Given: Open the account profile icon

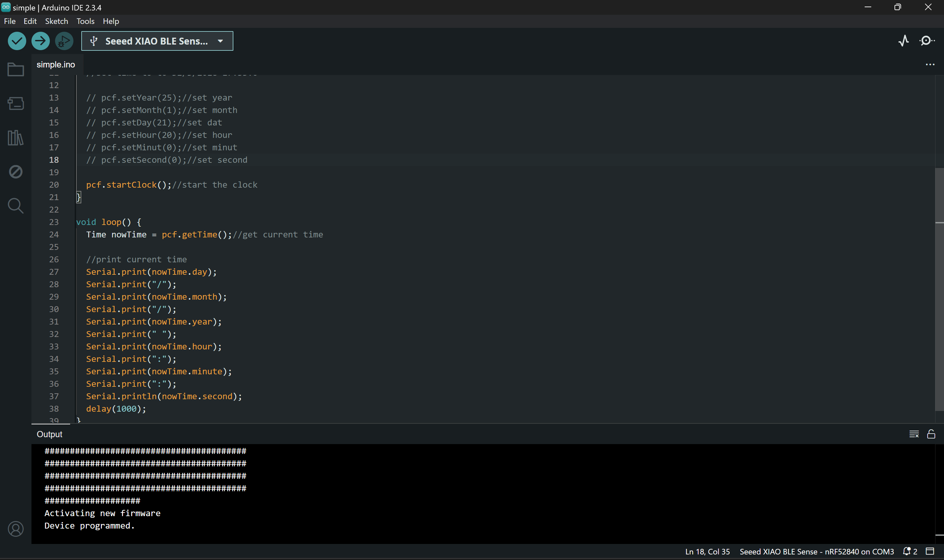Looking at the screenshot, I should 15,529.
